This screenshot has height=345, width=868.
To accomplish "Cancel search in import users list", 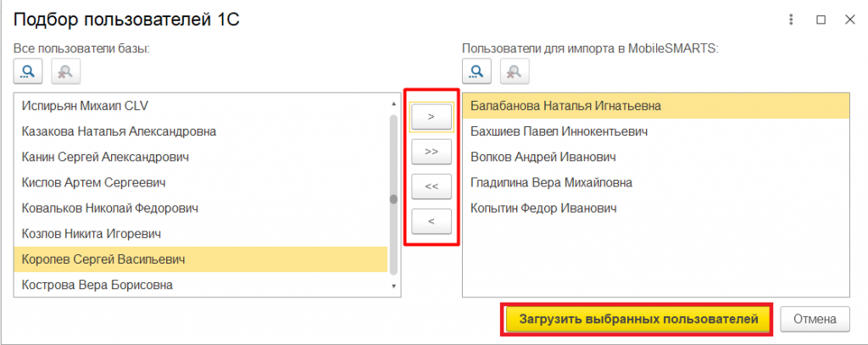I will [515, 71].
